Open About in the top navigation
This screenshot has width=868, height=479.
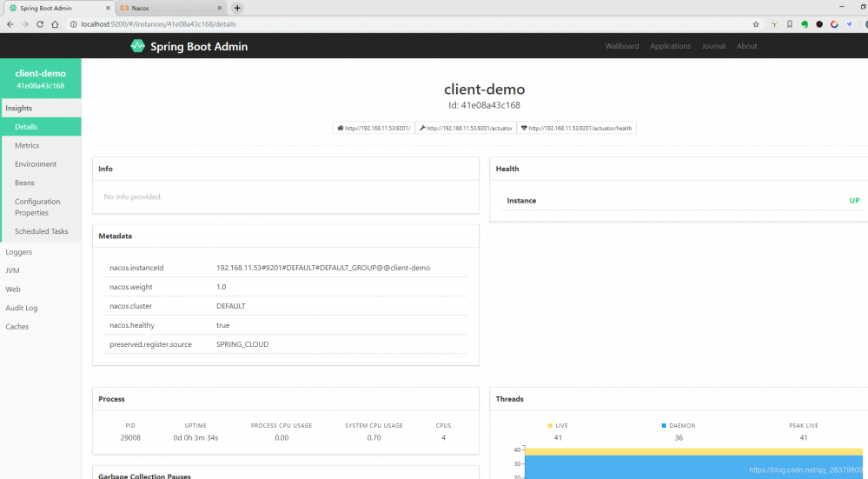746,46
